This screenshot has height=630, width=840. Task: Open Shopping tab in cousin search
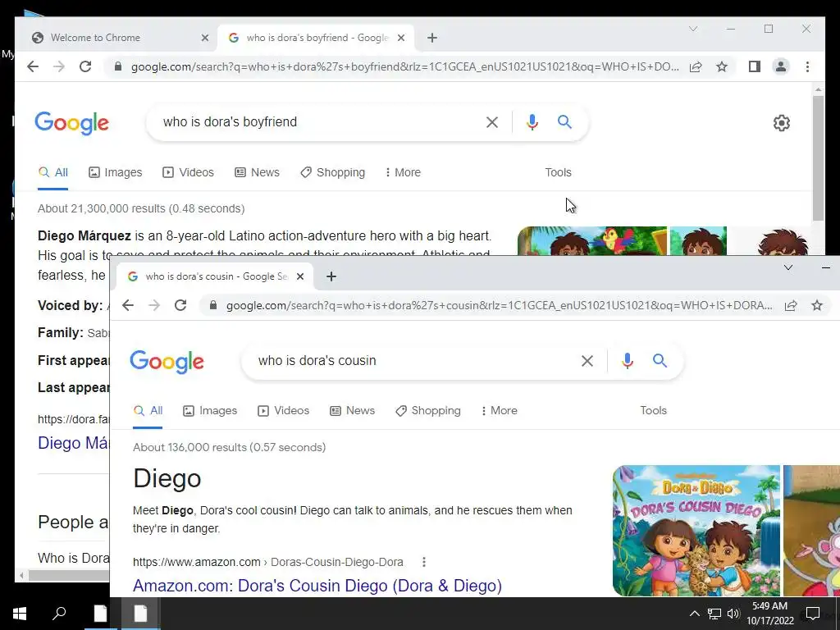click(427, 410)
